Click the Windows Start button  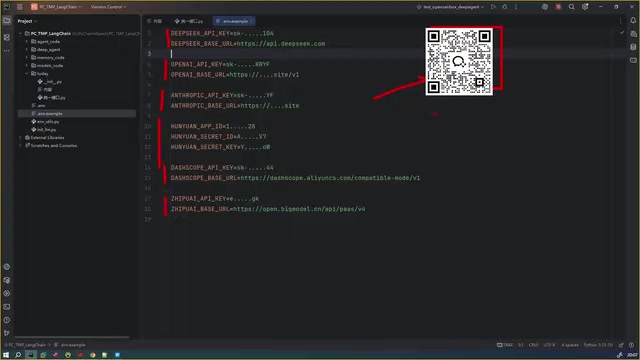point(6,355)
